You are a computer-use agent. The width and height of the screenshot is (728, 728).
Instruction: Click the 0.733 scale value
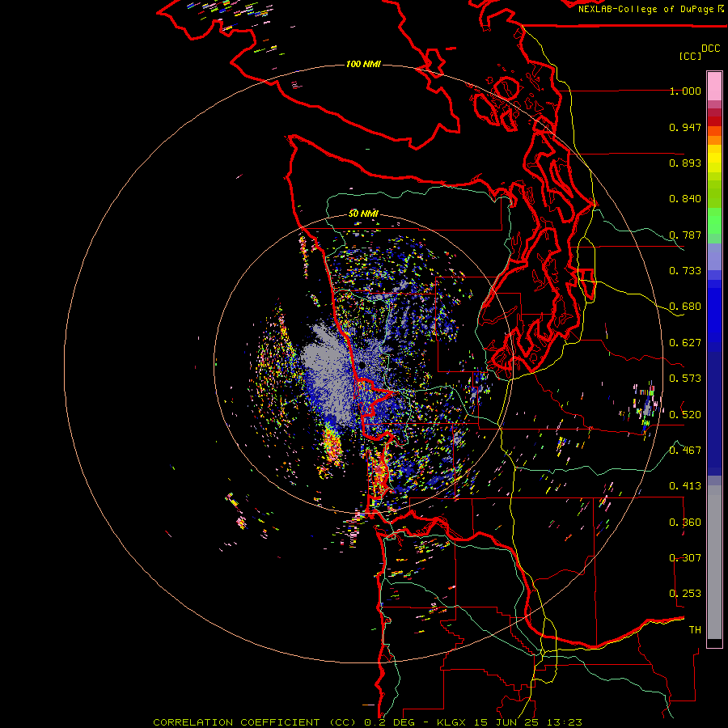coord(685,271)
